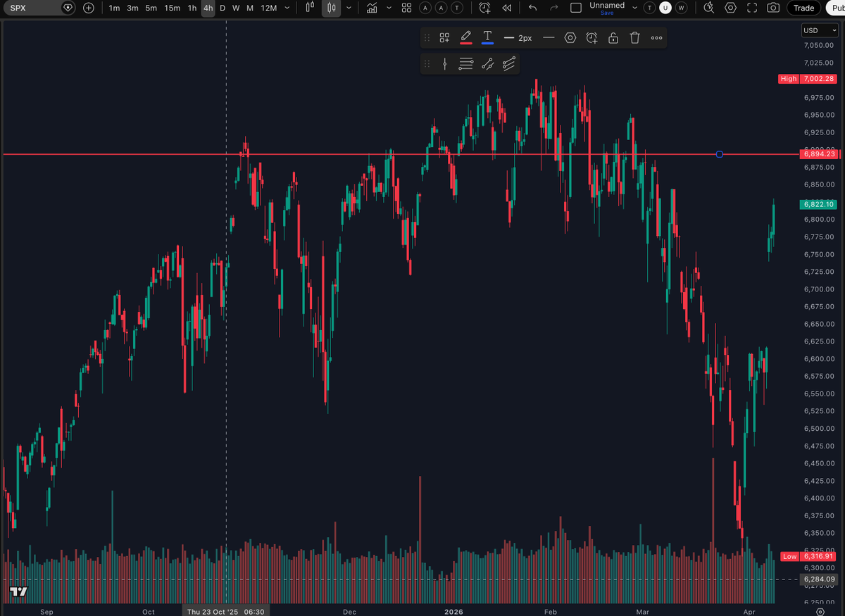Click the SPX symbol search box
This screenshot has width=845, height=616.
[39, 8]
